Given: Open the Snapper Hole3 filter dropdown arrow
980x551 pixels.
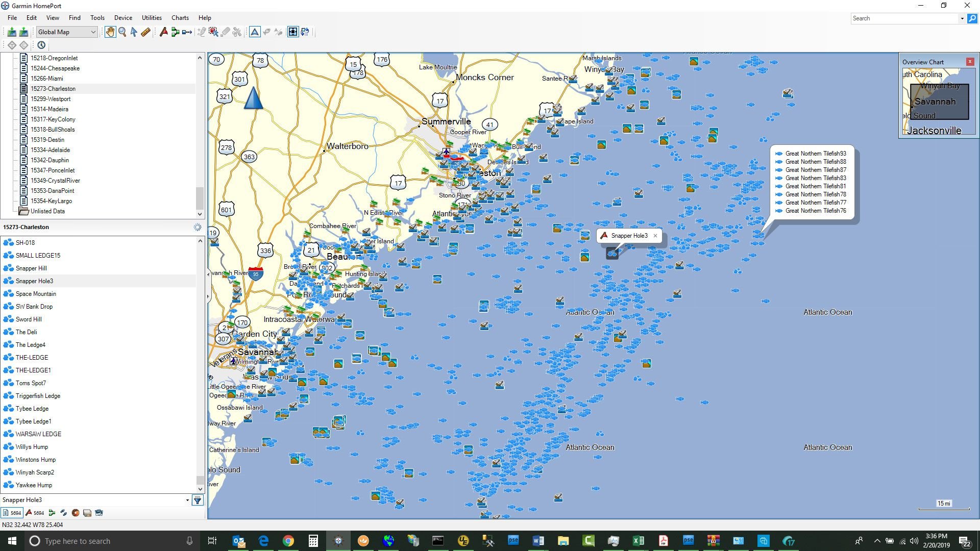Looking at the screenshot, I should point(187,500).
